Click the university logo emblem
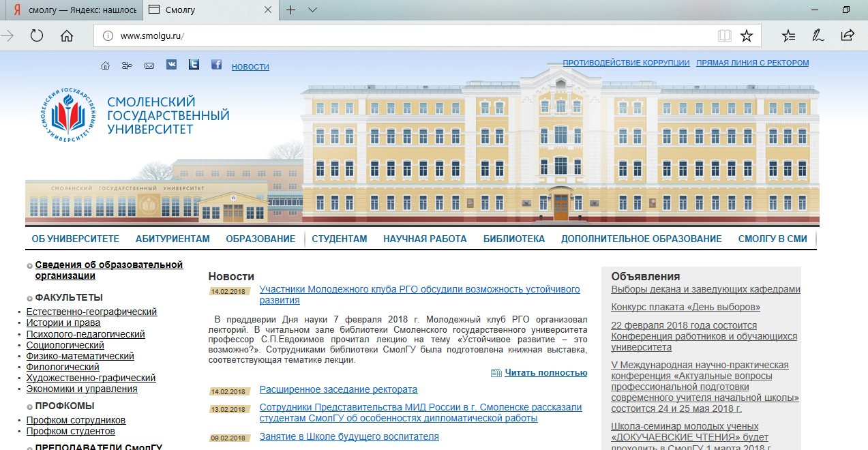This screenshot has height=450, width=868. pos(70,115)
